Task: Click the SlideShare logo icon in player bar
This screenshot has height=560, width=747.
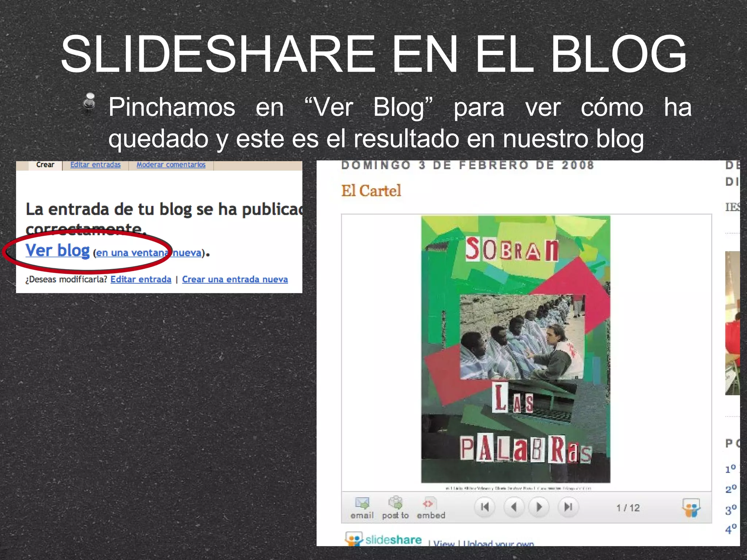Action: pyautogui.click(x=691, y=508)
